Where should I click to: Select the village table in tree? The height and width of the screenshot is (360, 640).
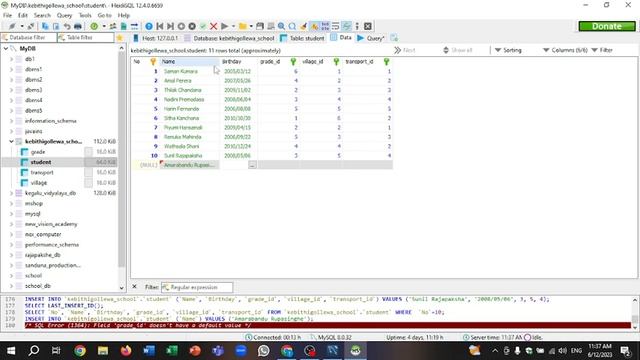tap(39, 183)
